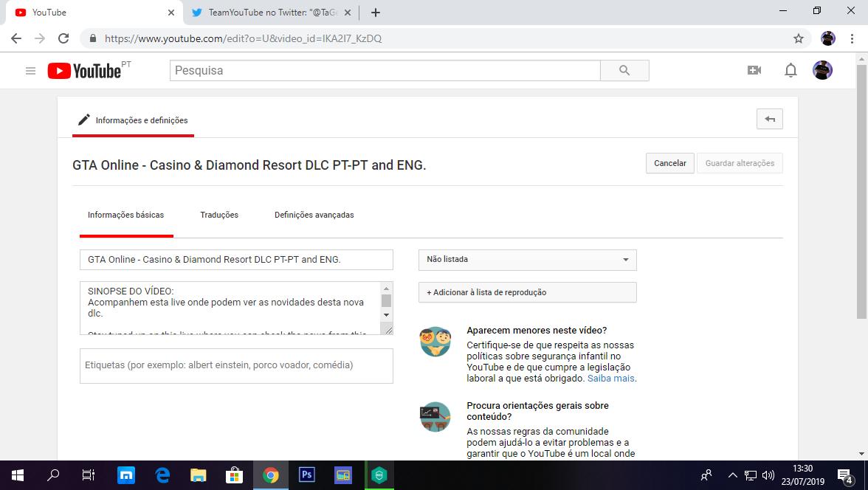Open a new browser tab
This screenshot has height=490, width=868.
tap(375, 13)
